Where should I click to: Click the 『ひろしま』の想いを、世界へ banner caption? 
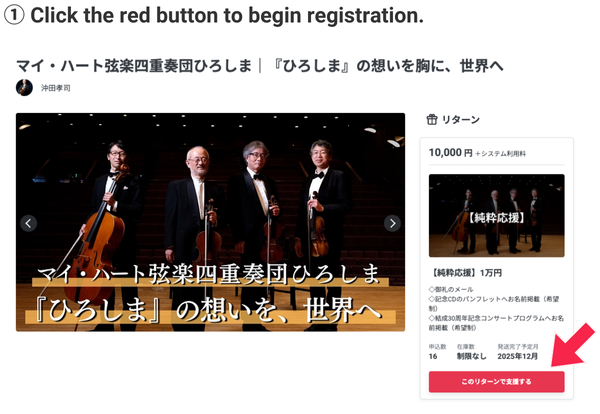click(209, 310)
